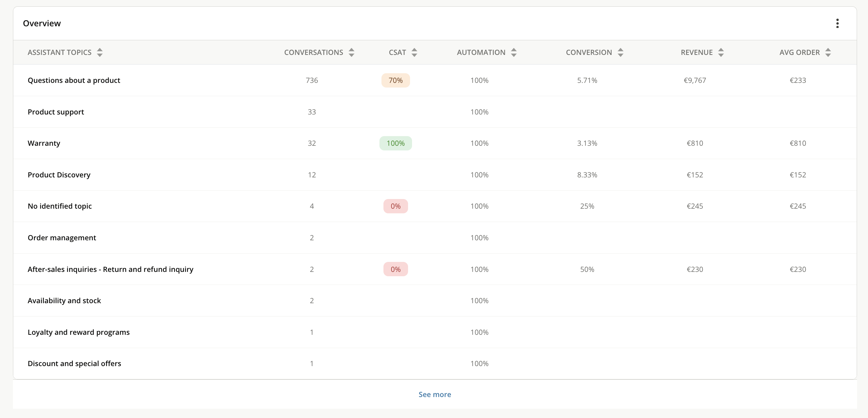The height and width of the screenshot is (418, 868).
Task: Click the CSAT sort arrows
Action: click(414, 52)
